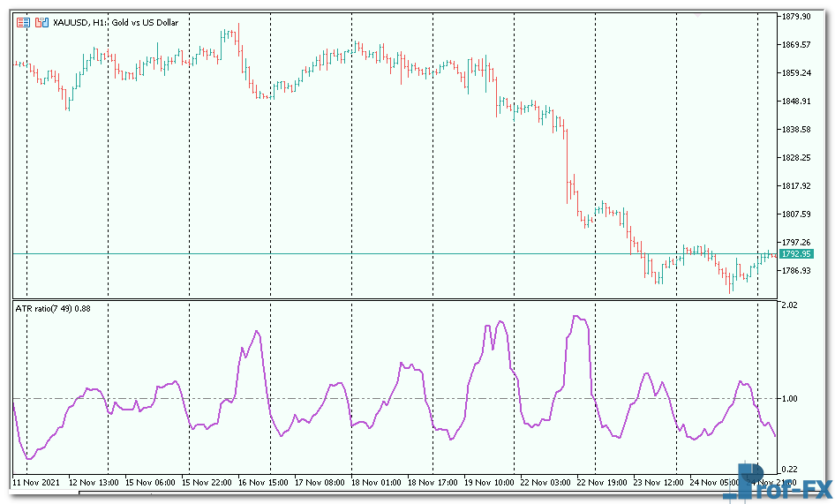Click the 19 Nov 10:00 time label
This screenshot has height=504, width=835.
tap(491, 483)
